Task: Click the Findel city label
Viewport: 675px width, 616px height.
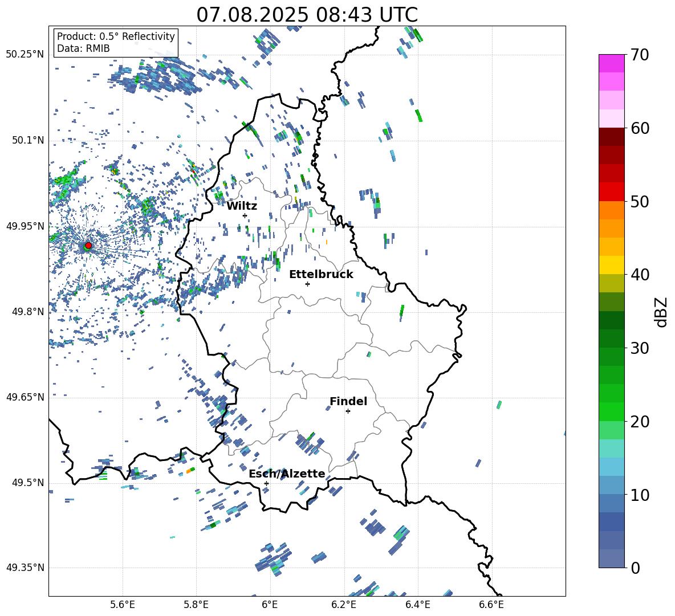Action: [x=348, y=401]
